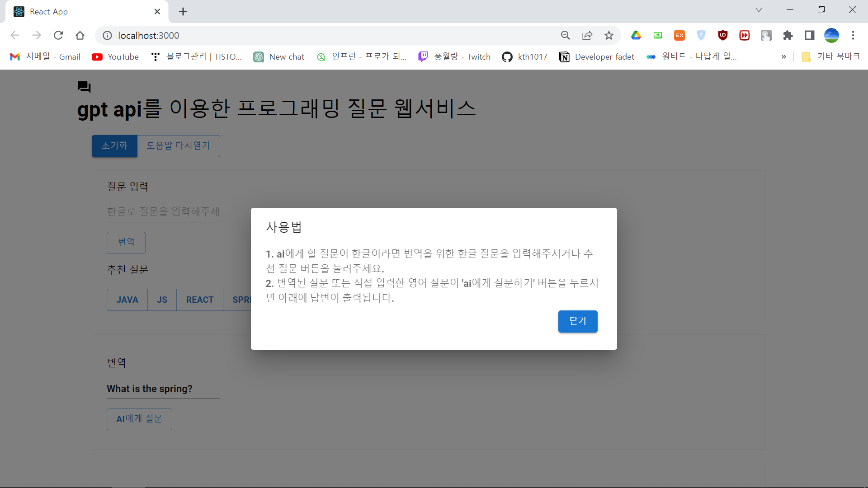The image size is (868, 488).
Task: Click the uBlock Origin extension icon
Action: (722, 35)
